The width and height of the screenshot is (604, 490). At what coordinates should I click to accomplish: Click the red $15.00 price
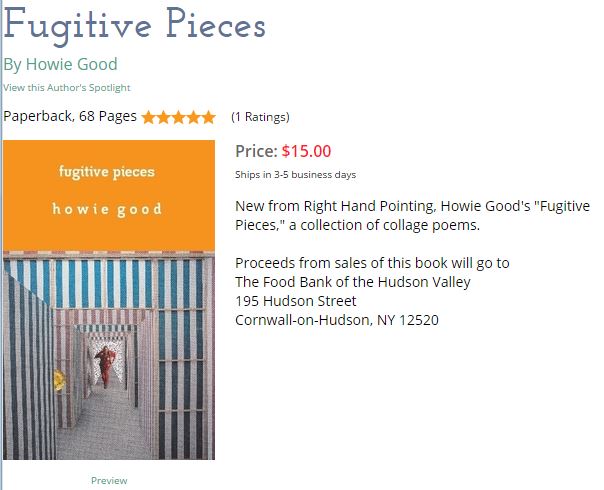tap(306, 152)
